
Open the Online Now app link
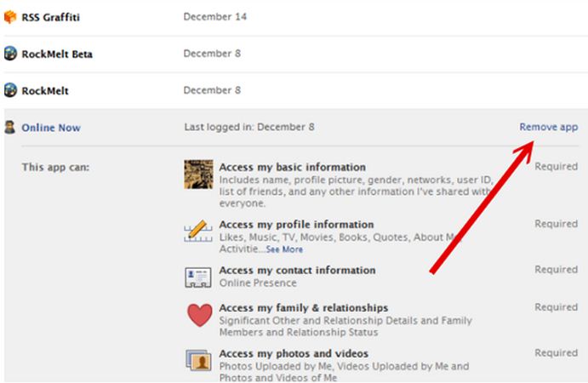51,128
